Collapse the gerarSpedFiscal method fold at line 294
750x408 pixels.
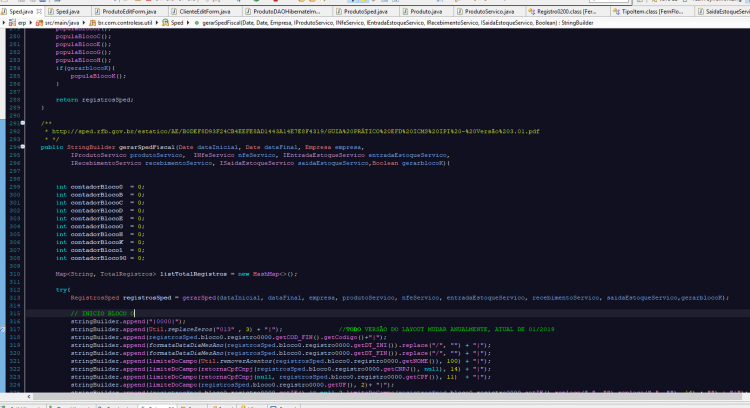tap(23, 147)
